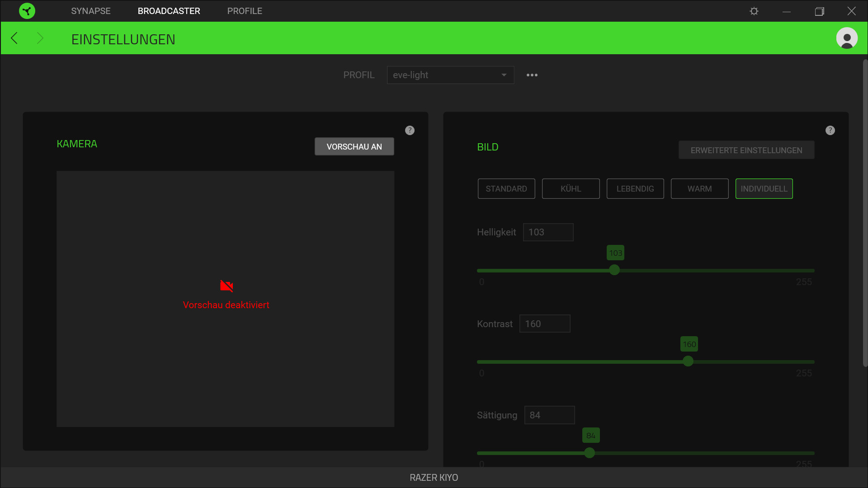This screenshot has height=488, width=868.
Task: Select the Warm image preset
Action: pos(699,189)
